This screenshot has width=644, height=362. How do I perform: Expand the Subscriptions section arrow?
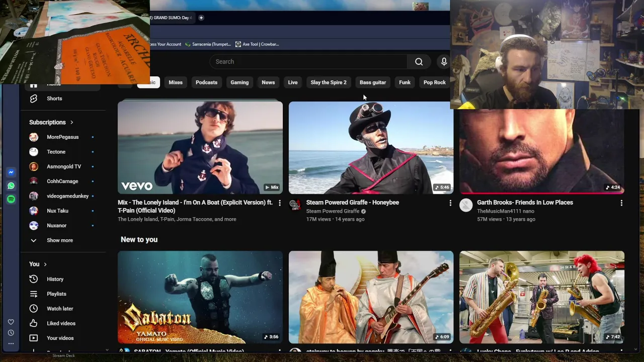point(71,122)
